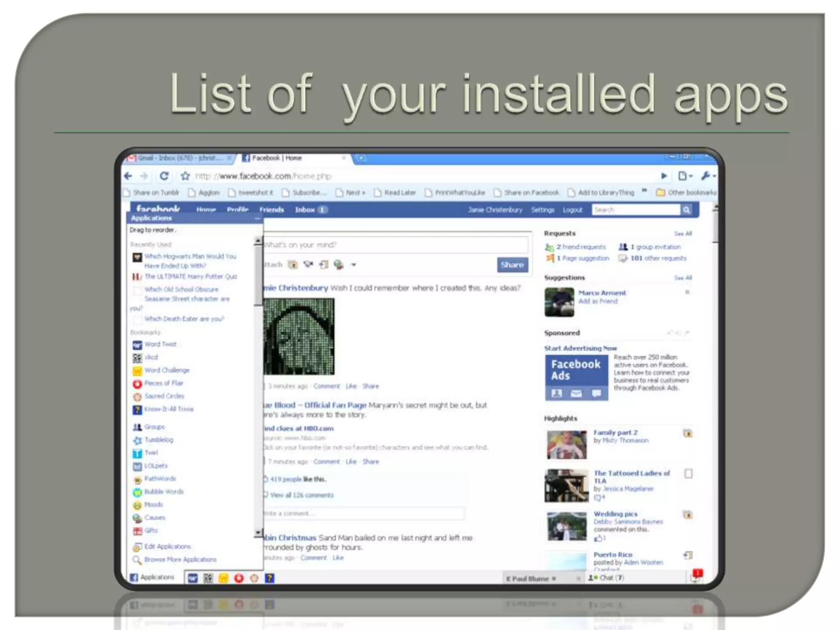
Task: Open Tumblelog application
Action: pyautogui.click(x=159, y=440)
